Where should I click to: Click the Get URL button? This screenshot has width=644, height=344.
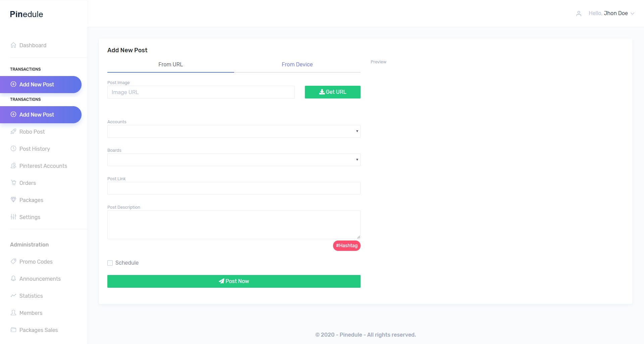[333, 92]
